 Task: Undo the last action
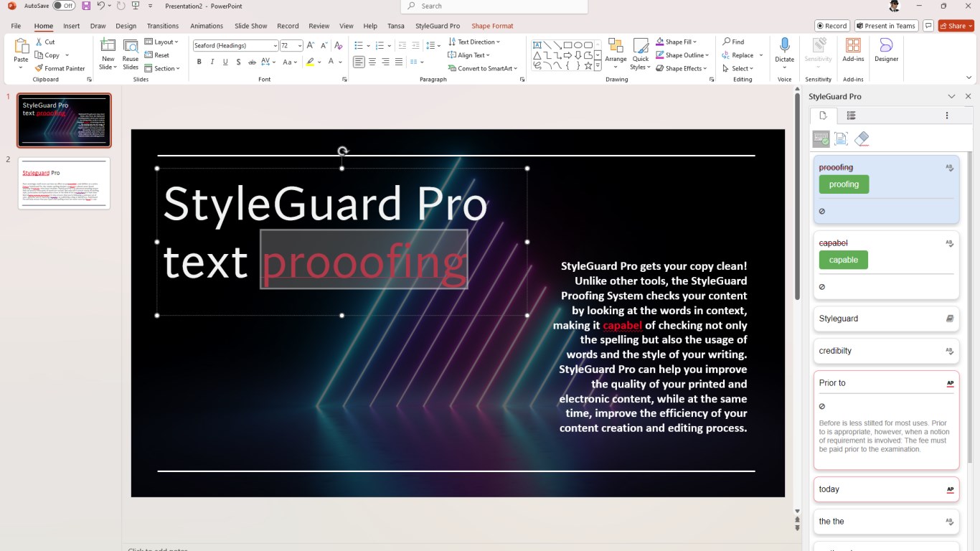101,6
